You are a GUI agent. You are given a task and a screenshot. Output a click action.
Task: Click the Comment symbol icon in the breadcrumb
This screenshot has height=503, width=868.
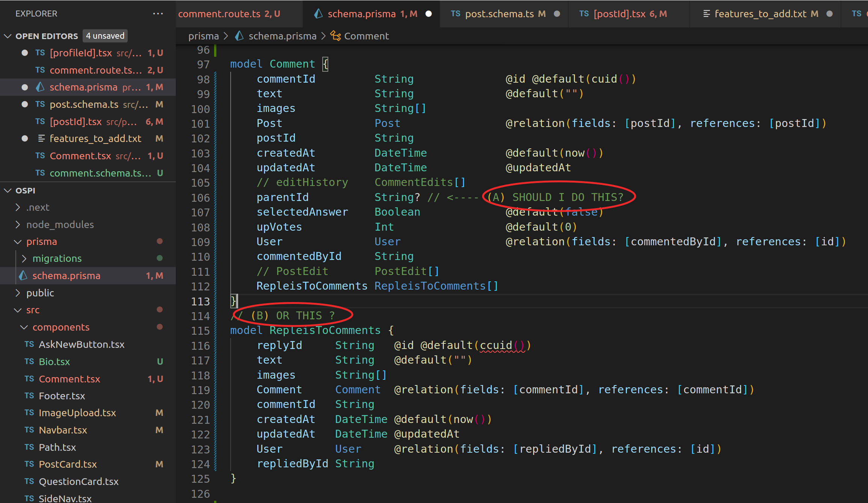point(335,36)
